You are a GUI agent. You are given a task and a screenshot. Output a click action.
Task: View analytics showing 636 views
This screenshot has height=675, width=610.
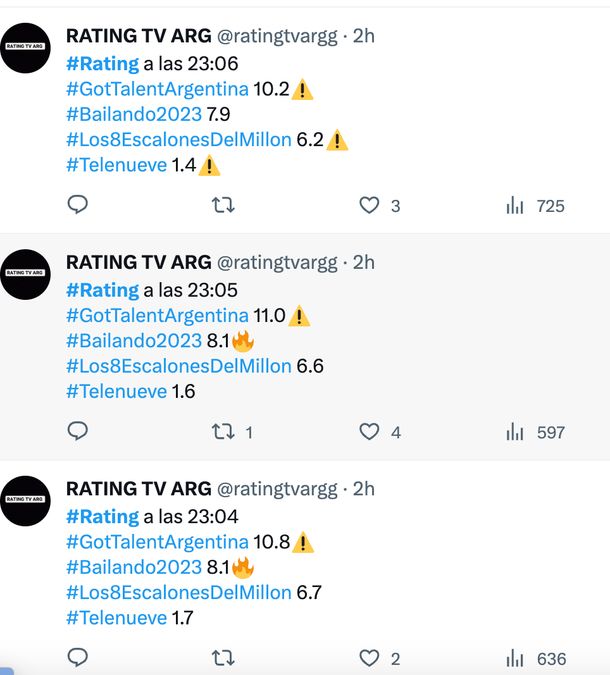(x=516, y=658)
